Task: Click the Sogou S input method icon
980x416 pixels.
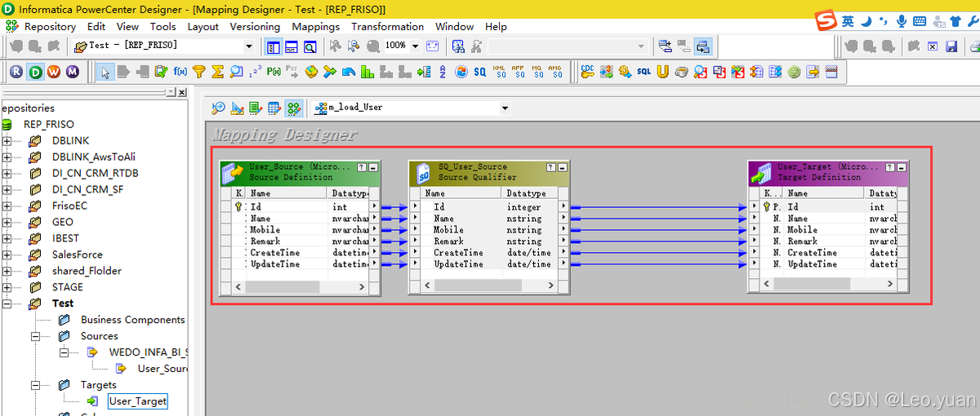Action: click(x=827, y=21)
